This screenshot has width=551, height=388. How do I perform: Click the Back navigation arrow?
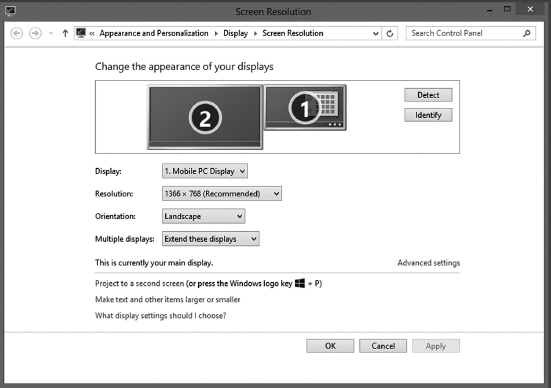tap(17, 33)
